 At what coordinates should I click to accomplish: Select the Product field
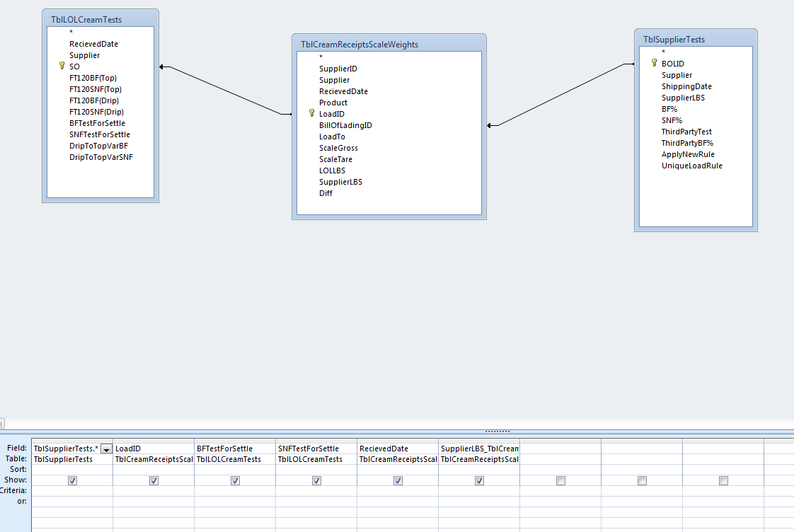pos(333,103)
